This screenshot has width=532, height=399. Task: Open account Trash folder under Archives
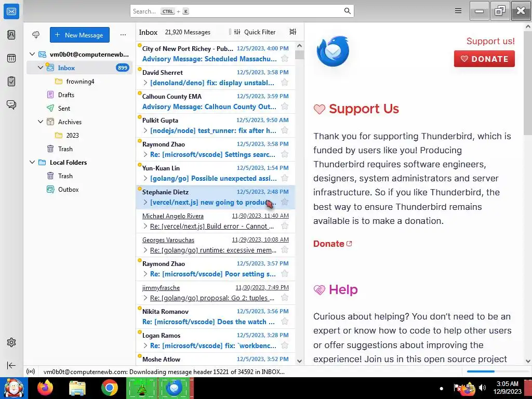point(79,149)
